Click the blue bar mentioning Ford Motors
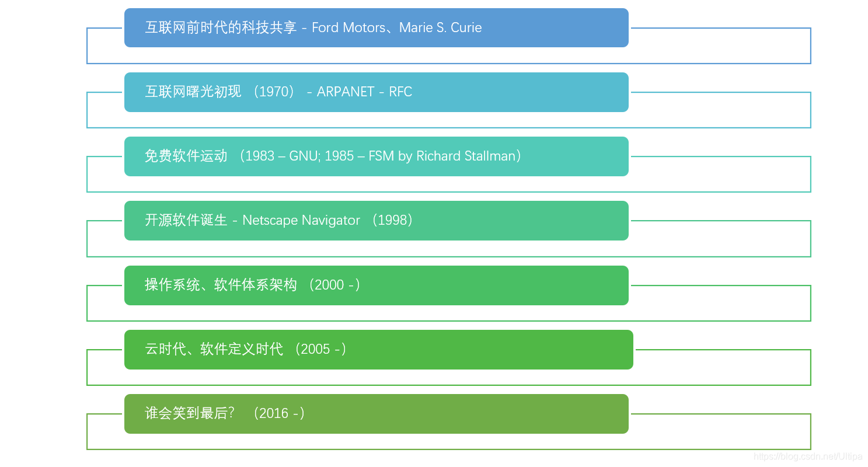Image resolution: width=868 pixels, height=467 pixels. pyautogui.click(x=376, y=27)
